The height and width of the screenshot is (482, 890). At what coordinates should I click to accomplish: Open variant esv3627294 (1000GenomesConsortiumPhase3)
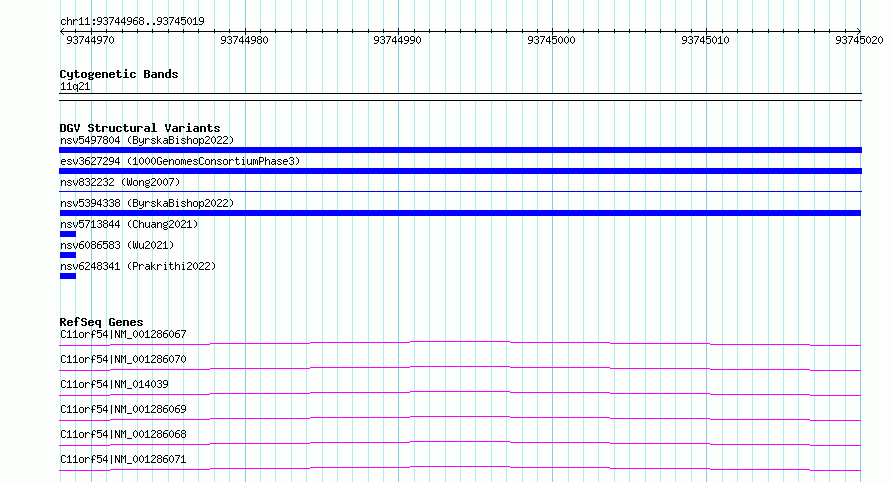point(180,161)
